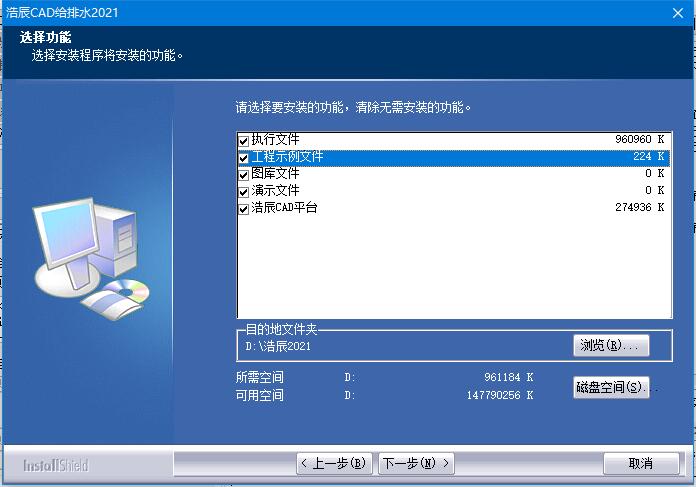Viewport: 696px width, 487px height.
Task: Uncheck the 图库文件 checkbox
Action: click(243, 175)
